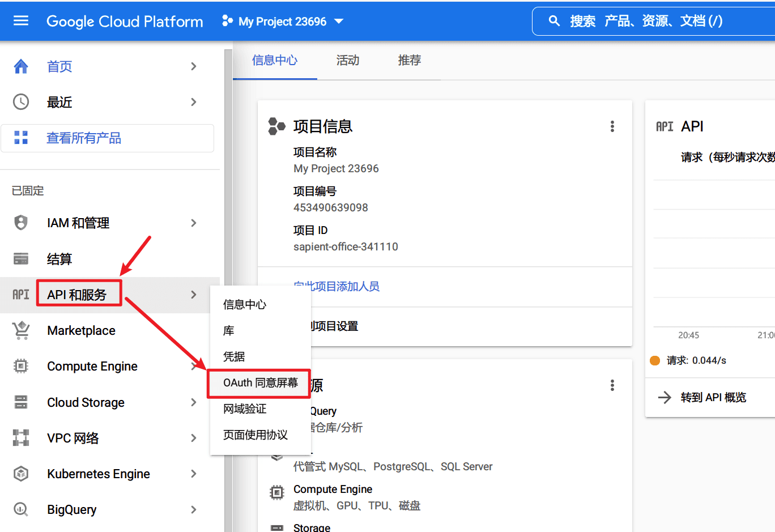
Task: Click the IAM shield icon
Action: pyautogui.click(x=21, y=223)
